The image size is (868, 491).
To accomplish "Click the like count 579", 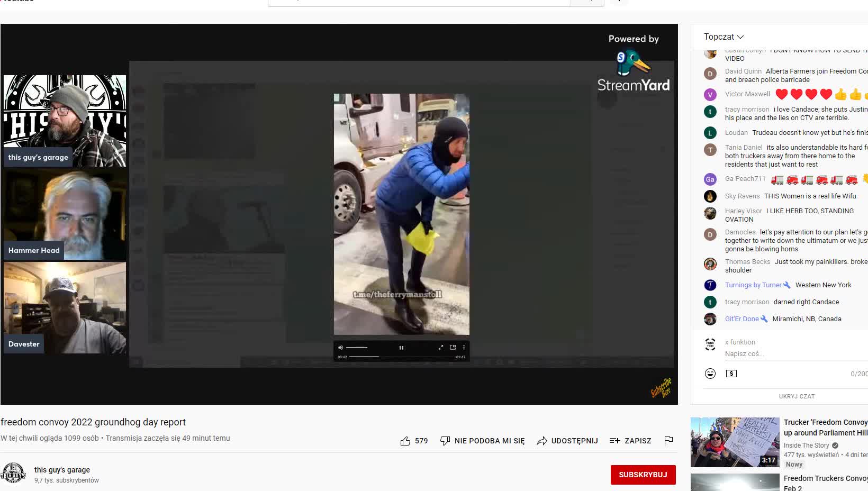I will (421, 441).
